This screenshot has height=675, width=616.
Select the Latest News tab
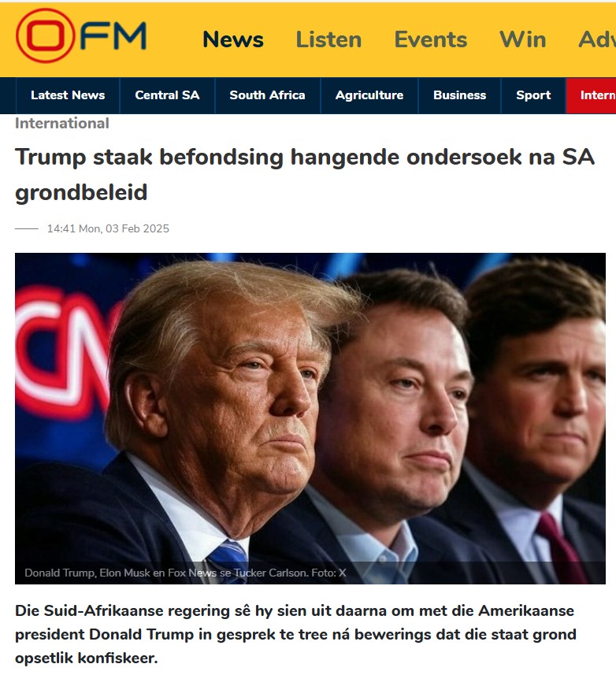(68, 95)
